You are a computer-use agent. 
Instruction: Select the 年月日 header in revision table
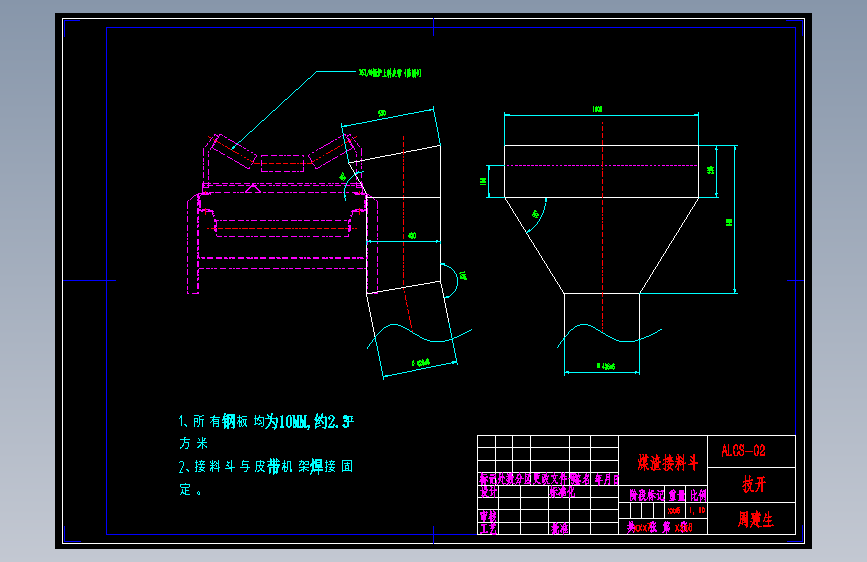point(607,479)
